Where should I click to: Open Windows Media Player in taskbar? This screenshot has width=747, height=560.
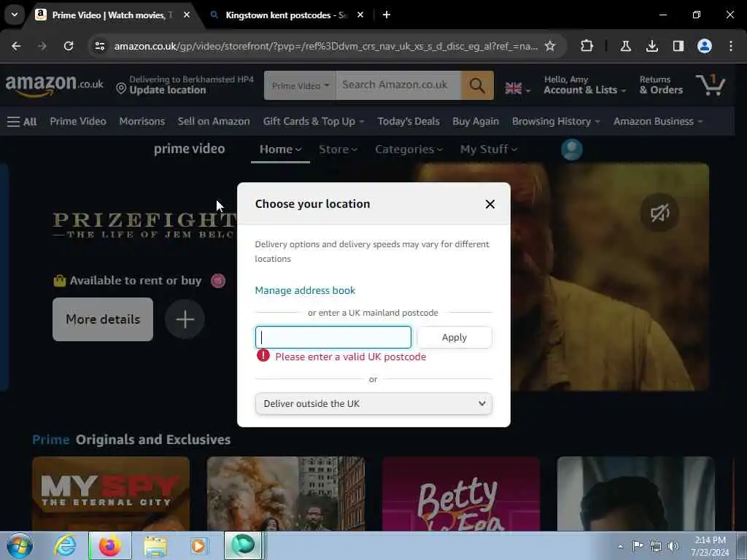point(198,546)
